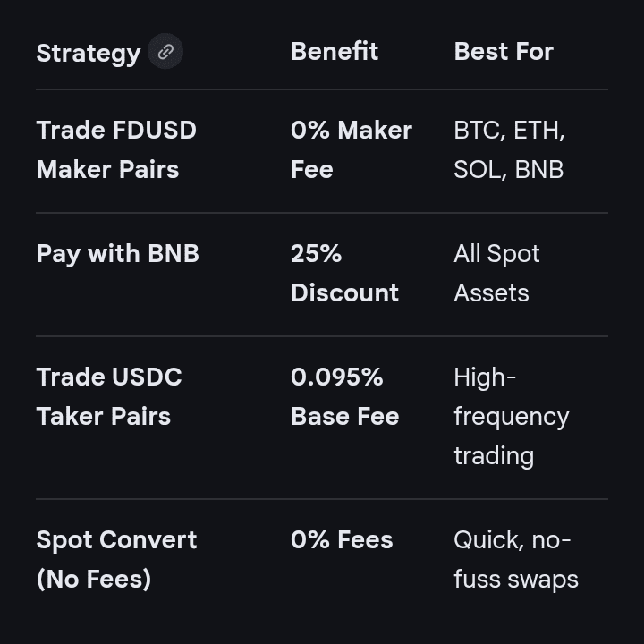
Task: Click the 'Quick, no-fuss swaps' text
Action: (x=515, y=560)
